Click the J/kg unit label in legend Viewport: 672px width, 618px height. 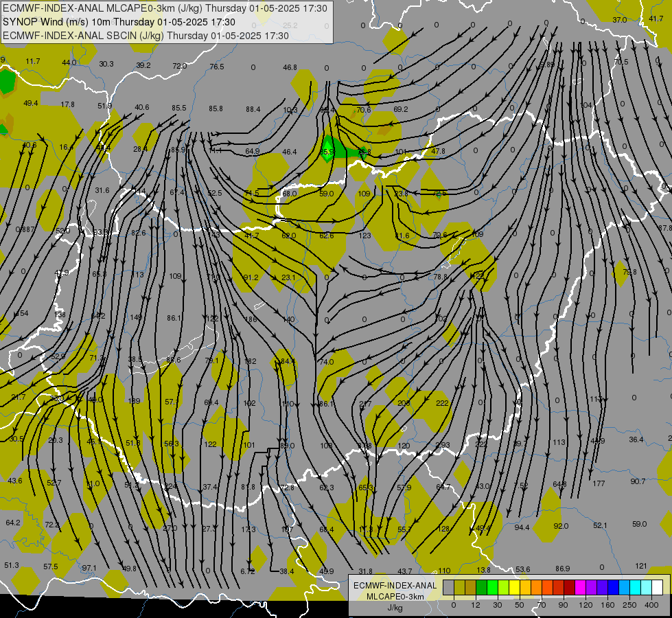(395, 608)
